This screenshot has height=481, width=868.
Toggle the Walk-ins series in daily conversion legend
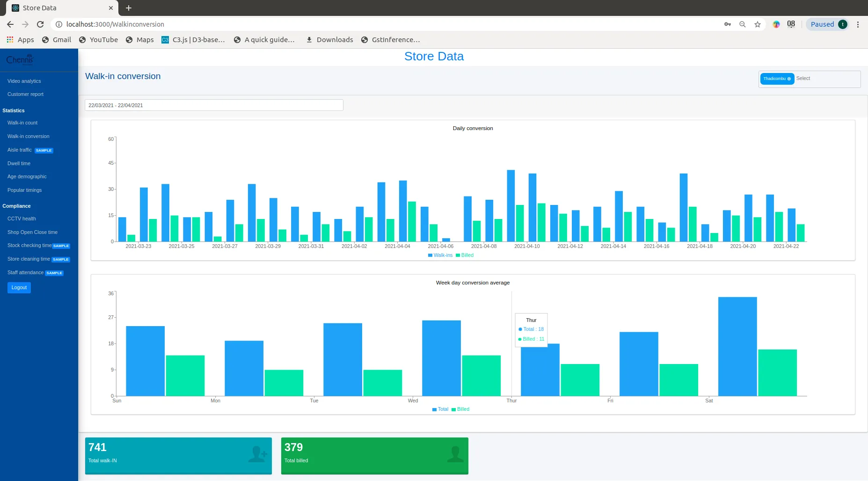pos(440,255)
